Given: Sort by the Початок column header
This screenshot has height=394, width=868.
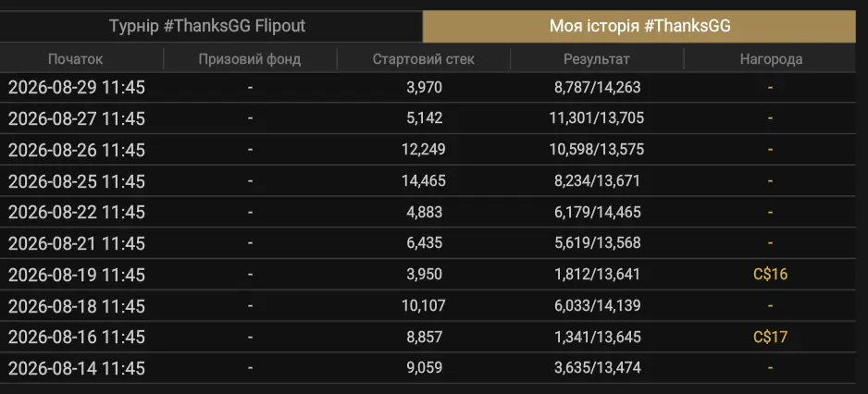Looking at the screenshot, I should [75, 59].
